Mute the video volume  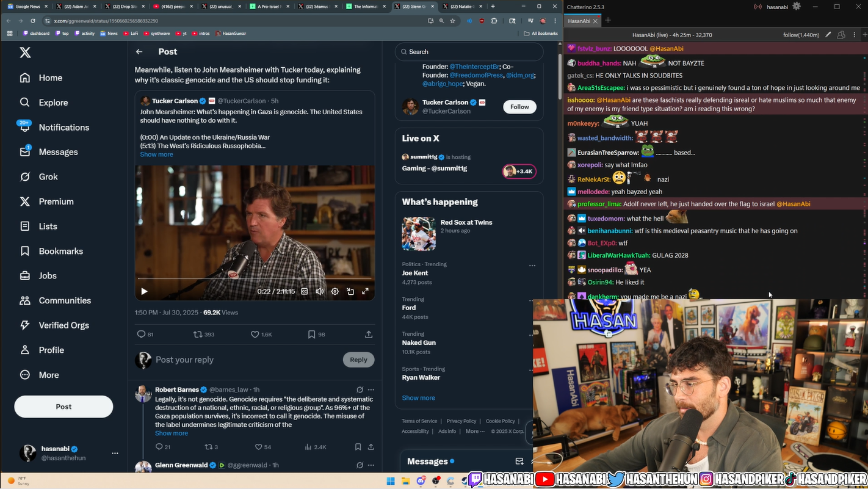pos(319,291)
